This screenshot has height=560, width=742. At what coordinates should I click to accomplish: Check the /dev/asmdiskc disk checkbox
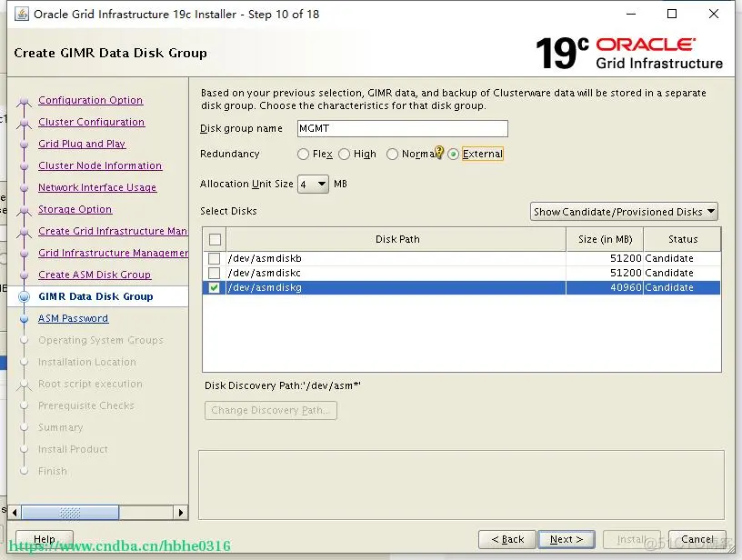coord(215,273)
